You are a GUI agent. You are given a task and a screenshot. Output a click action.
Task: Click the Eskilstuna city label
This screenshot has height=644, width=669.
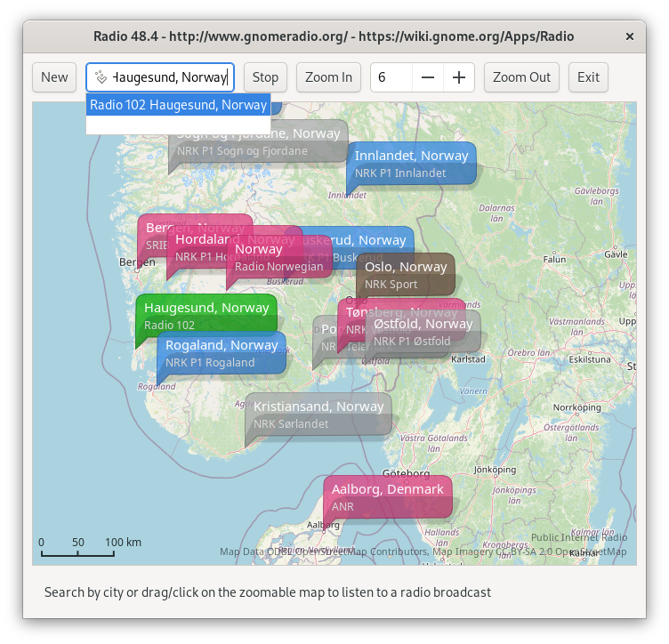pyautogui.click(x=590, y=359)
